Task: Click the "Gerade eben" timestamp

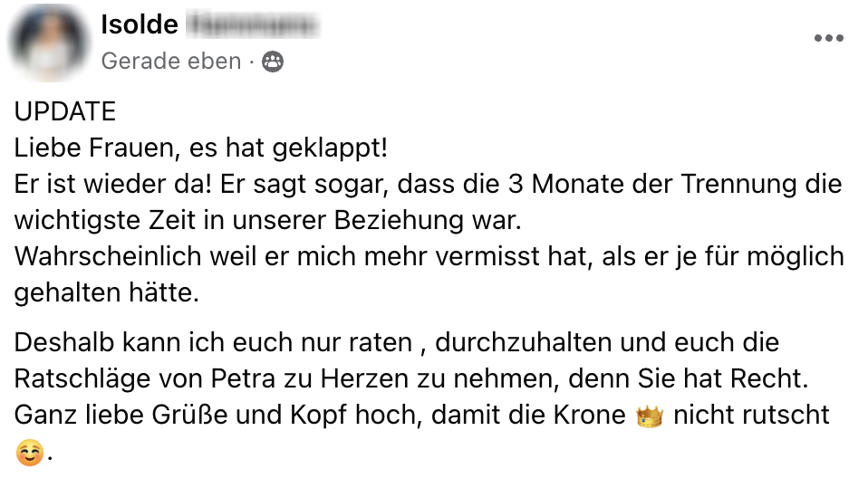Action: 170,62
